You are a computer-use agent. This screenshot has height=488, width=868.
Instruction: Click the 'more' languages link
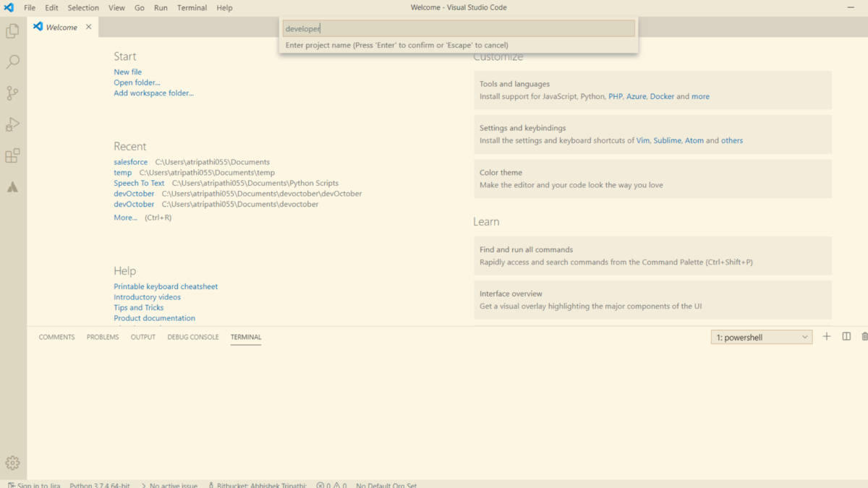coord(700,97)
